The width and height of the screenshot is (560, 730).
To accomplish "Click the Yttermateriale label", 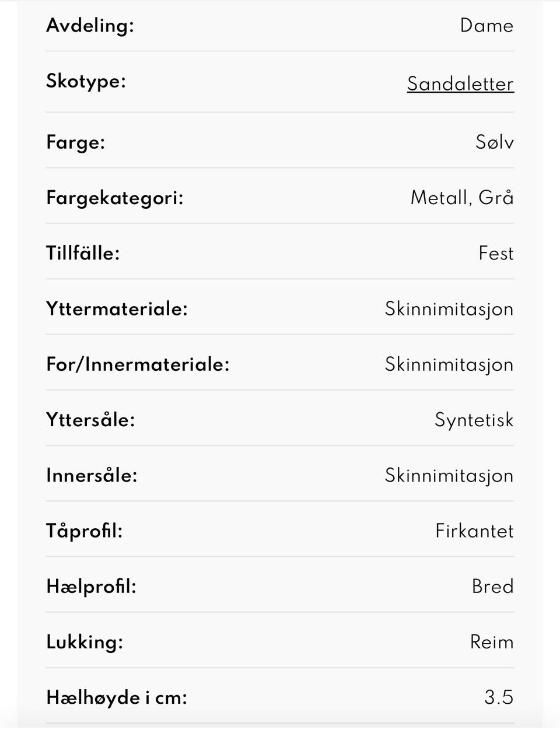I will coord(117,309).
